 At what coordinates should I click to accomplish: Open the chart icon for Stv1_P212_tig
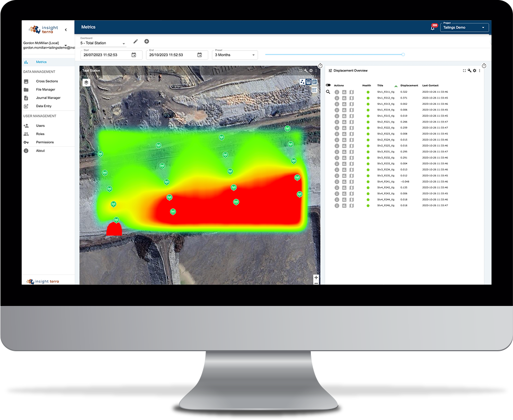tap(345, 98)
